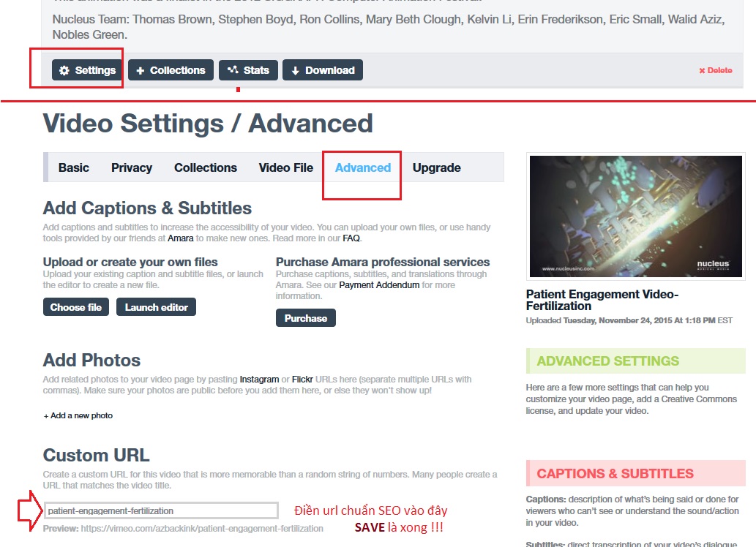Click the red Delete link
The image size is (756, 547).
pyautogui.click(x=716, y=70)
